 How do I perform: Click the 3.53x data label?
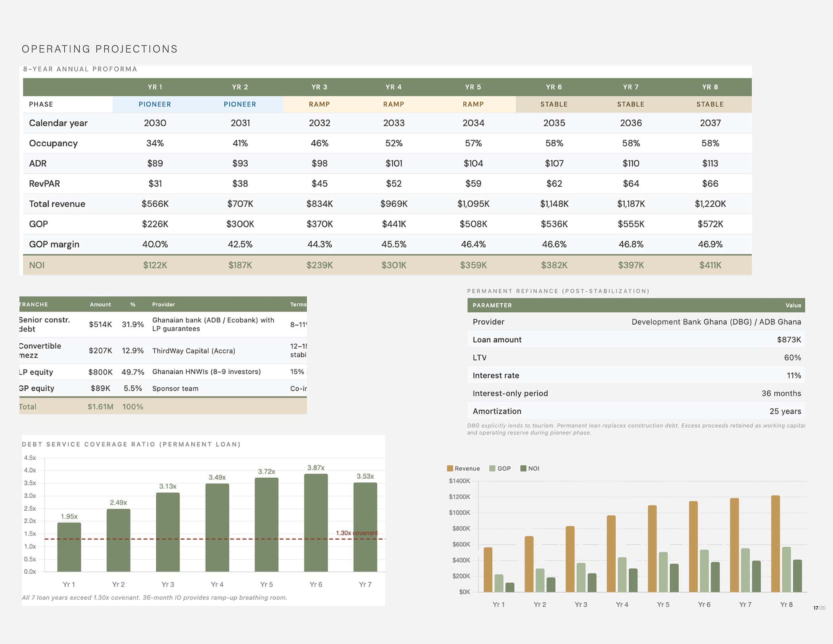[365, 476]
